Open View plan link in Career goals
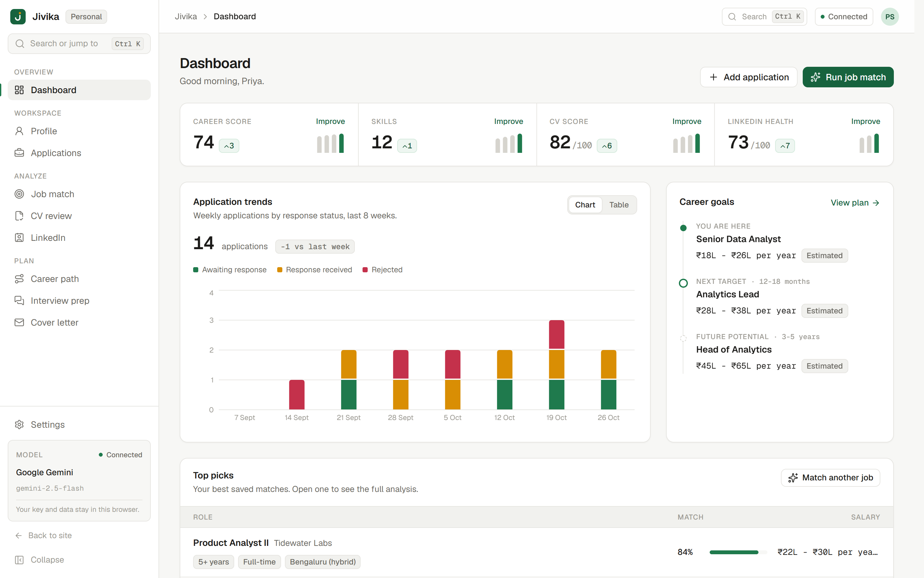The height and width of the screenshot is (578, 924). [855, 203]
